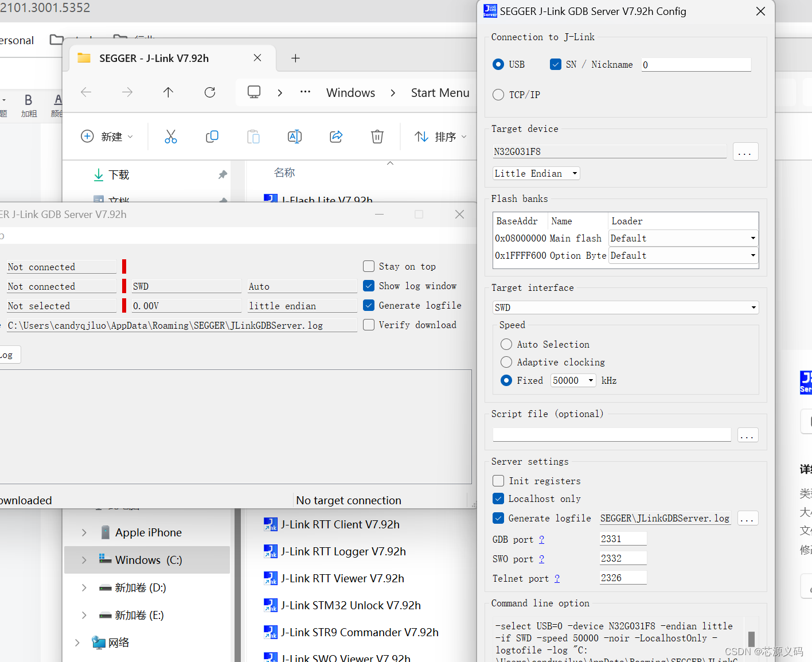
Task: Enable the Verify download checkbox
Action: point(369,325)
